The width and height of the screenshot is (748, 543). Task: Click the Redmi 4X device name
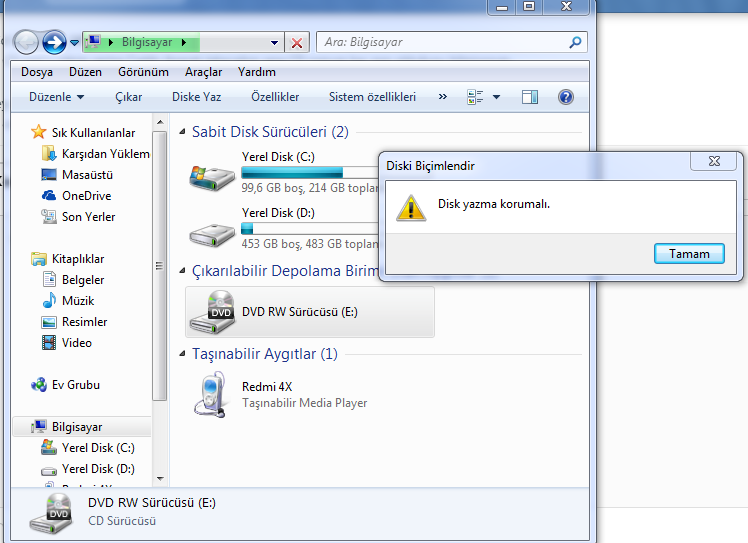pyautogui.click(x=267, y=386)
